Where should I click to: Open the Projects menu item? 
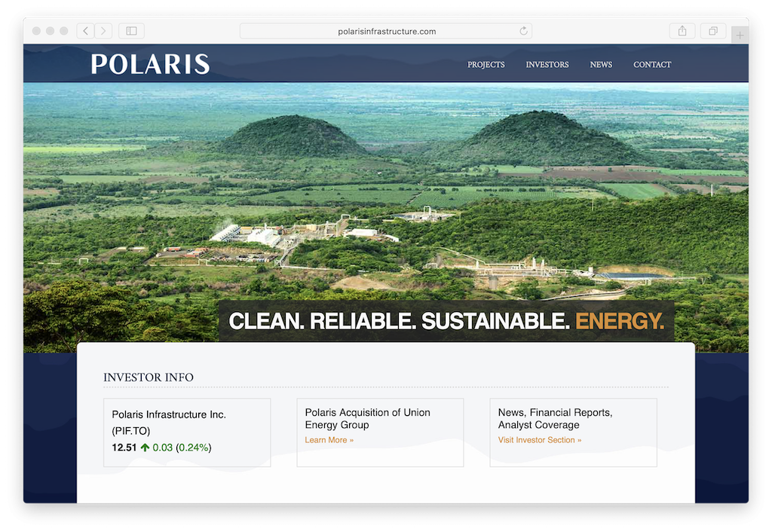[486, 65]
